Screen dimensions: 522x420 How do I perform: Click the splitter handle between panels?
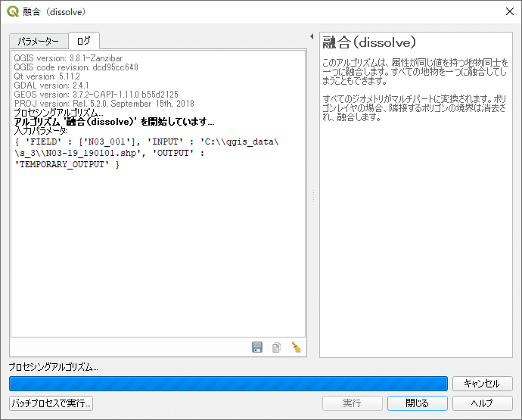[313, 195]
